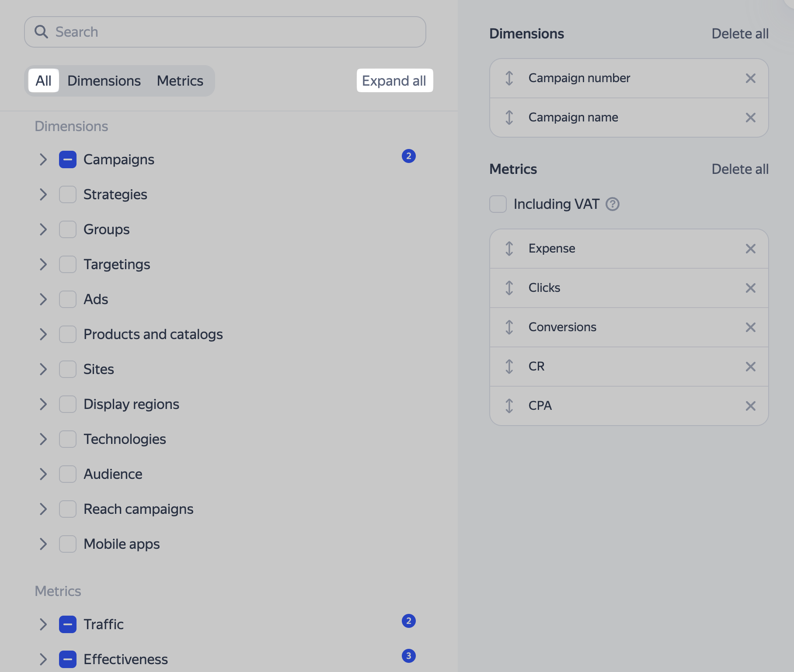Delete the Expense metric via X icon
The width and height of the screenshot is (794, 672).
pos(750,249)
